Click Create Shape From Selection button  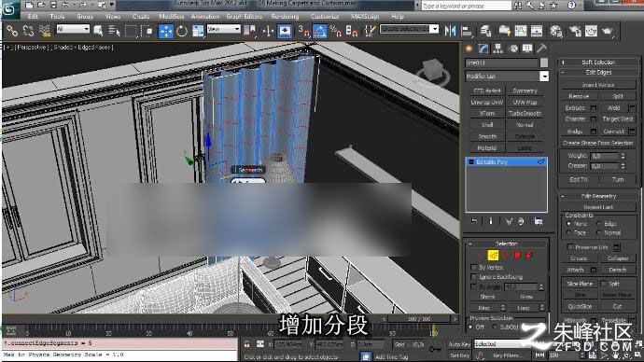tap(597, 143)
